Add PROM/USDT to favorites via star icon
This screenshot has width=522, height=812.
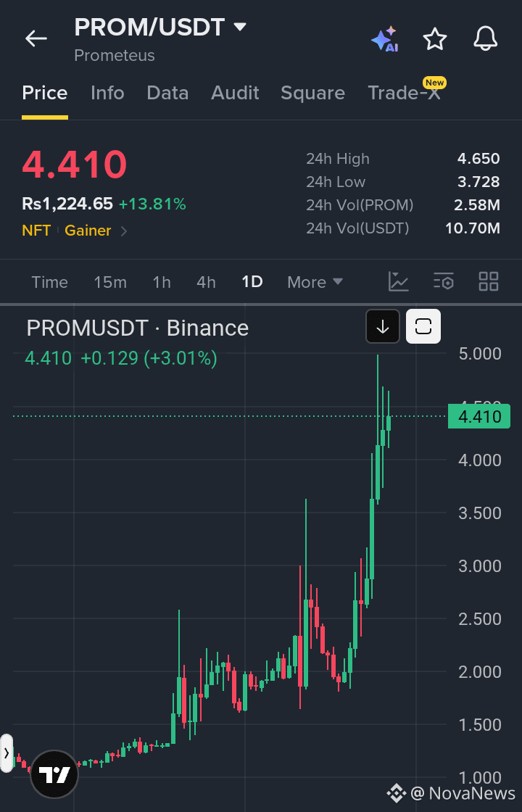[434, 39]
